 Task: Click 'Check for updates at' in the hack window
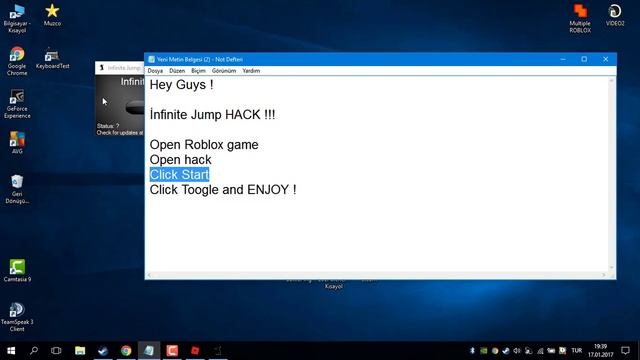(120, 133)
